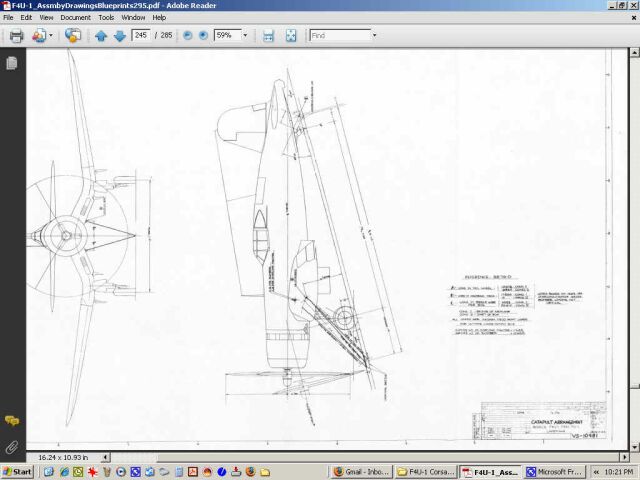Image resolution: width=640 pixels, height=480 pixels.
Task: Launch Adobe Reader quick launch icon
Action: pos(193,472)
